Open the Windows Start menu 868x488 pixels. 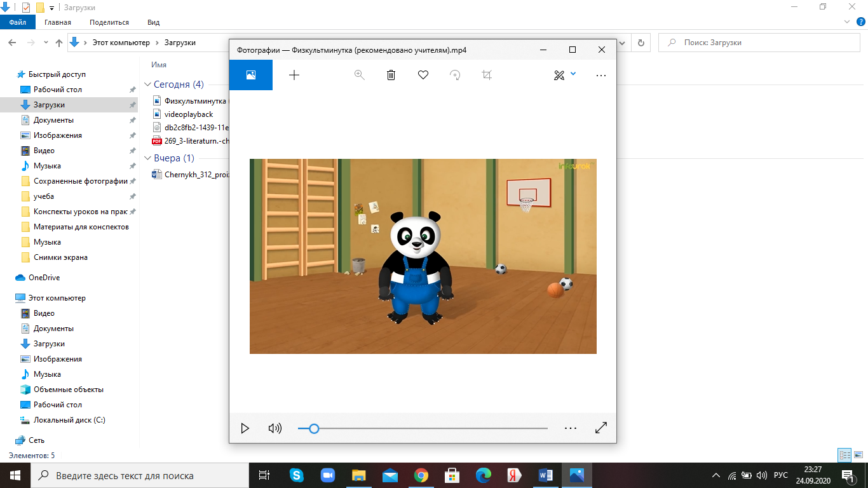(15, 475)
